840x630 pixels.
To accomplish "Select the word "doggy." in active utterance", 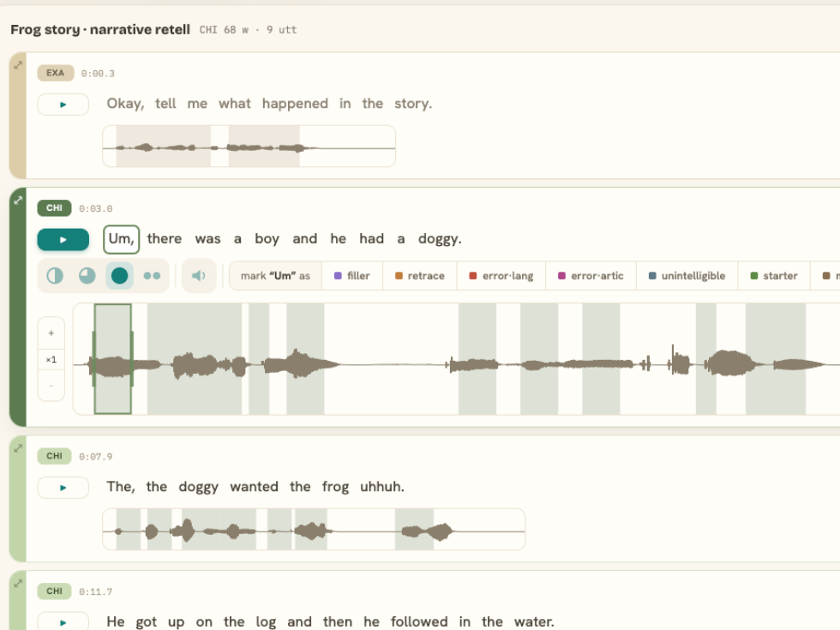I will (440, 239).
